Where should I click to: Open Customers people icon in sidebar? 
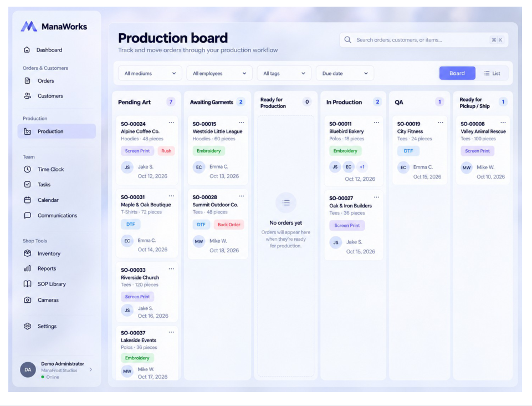click(28, 96)
